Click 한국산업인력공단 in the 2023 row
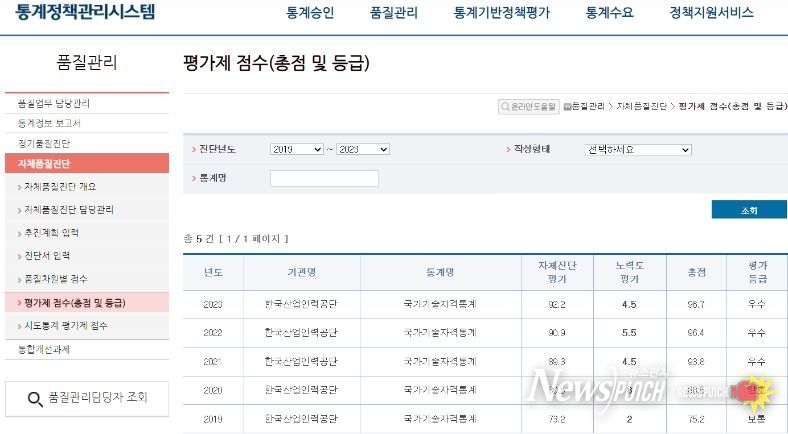The image size is (788, 434). click(x=301, y=304)
